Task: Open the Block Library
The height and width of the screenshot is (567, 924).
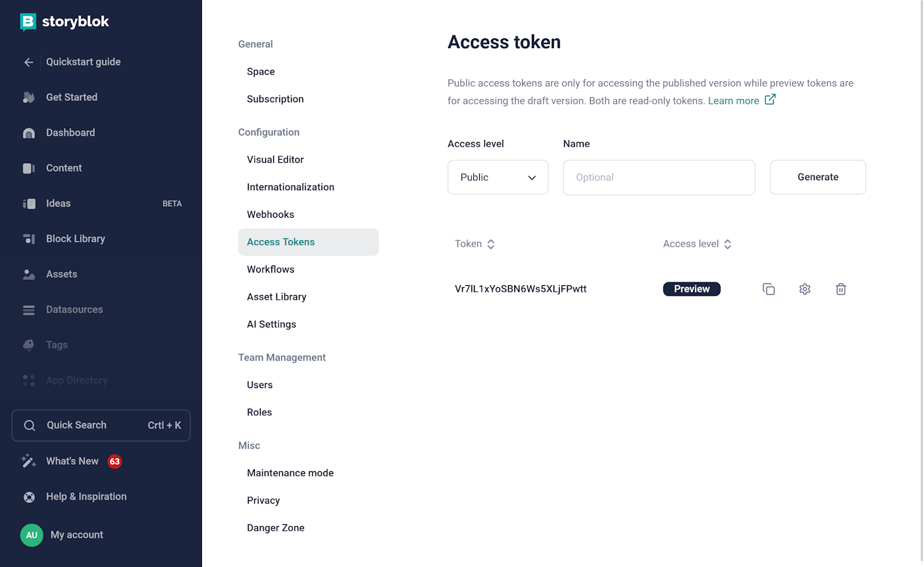Action: [75, 238]
